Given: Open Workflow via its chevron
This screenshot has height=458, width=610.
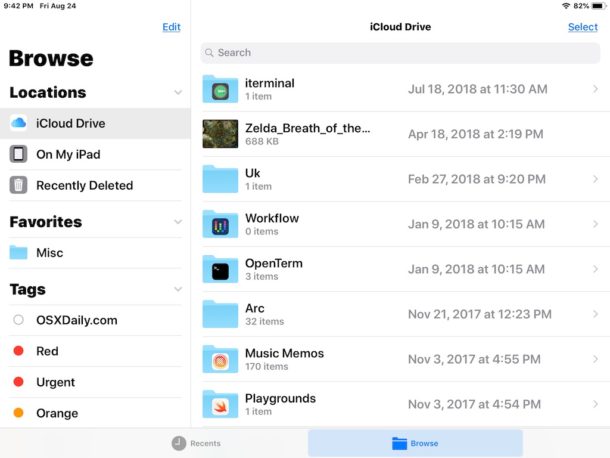Looking at the screenshot, I should 596,224.
